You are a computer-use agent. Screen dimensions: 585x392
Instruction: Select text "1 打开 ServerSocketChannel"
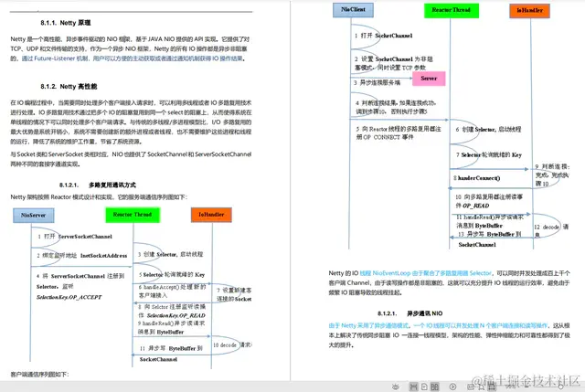coord(75,237)
